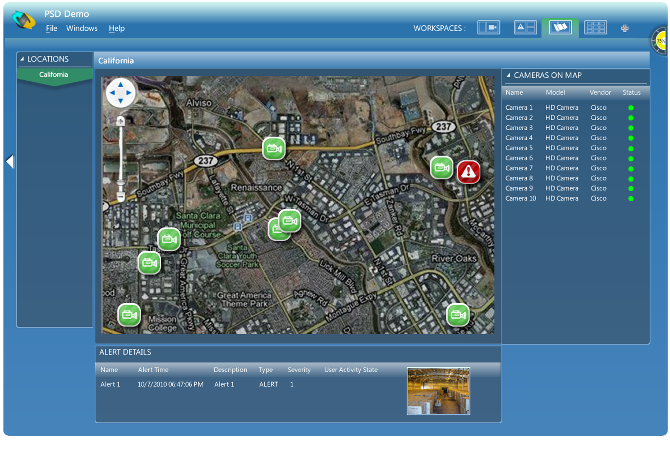The width and height of the screenshot is (670, 451).
Task: Click the camera marker nearest Great America Pkwy
Action: pos(150,262)
